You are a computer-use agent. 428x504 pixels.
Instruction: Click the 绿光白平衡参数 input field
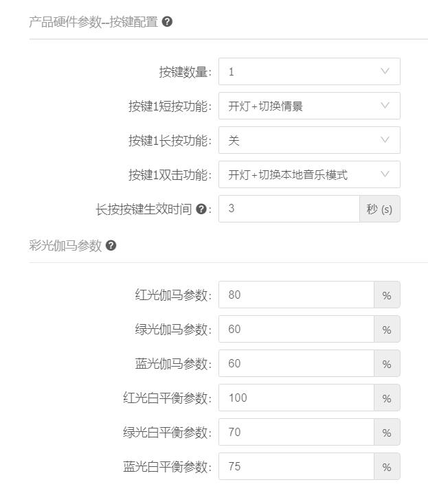(296, 432)
